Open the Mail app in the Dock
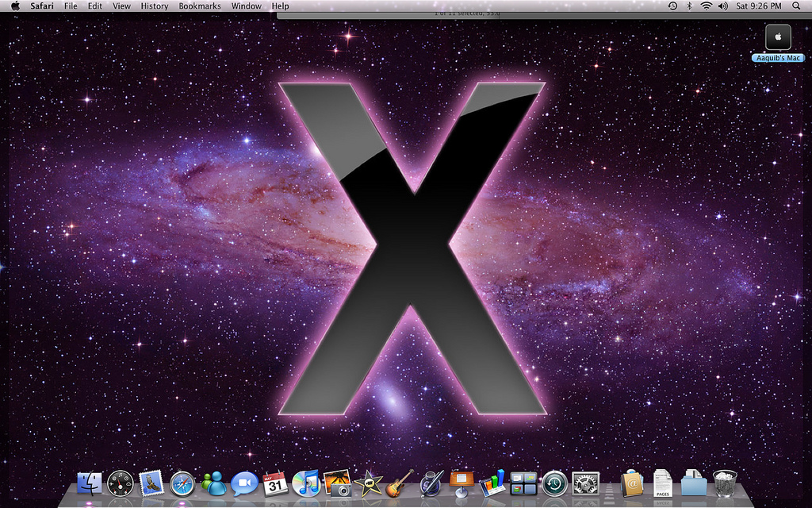Image resolution: width=812 pixels, height=508 pixels. point(151,483)
